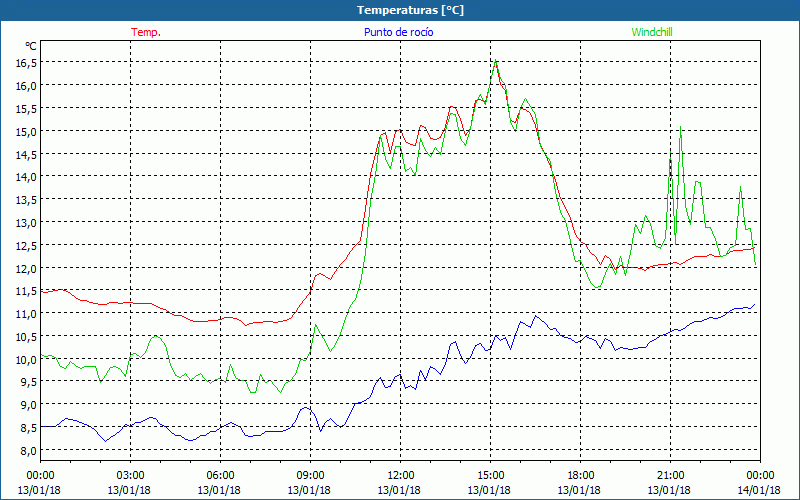Viewport: 800px width, 500px height.
Task: Select the blue "Punto de rocío" legend label
Action: point(398,32)
